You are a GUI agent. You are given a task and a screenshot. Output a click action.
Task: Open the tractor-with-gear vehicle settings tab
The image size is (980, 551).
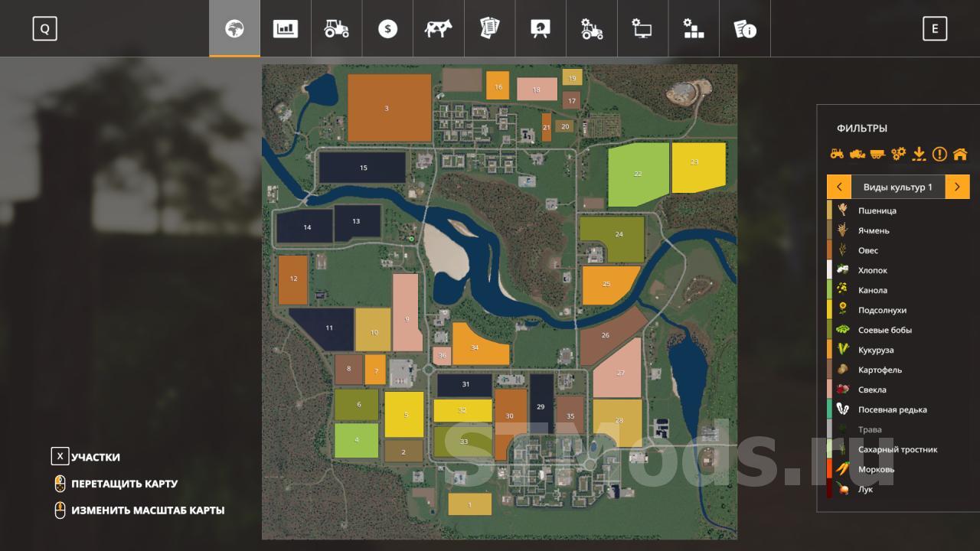point(592,29)
